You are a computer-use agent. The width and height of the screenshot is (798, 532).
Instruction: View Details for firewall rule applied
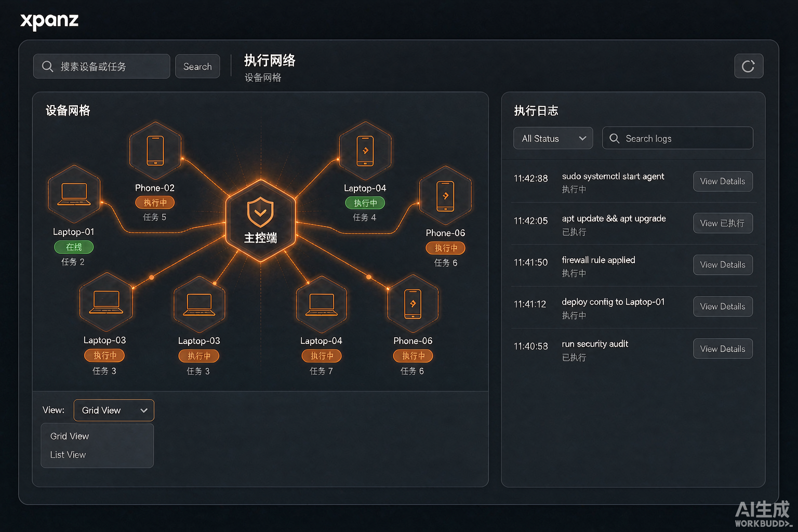(723, 265)
